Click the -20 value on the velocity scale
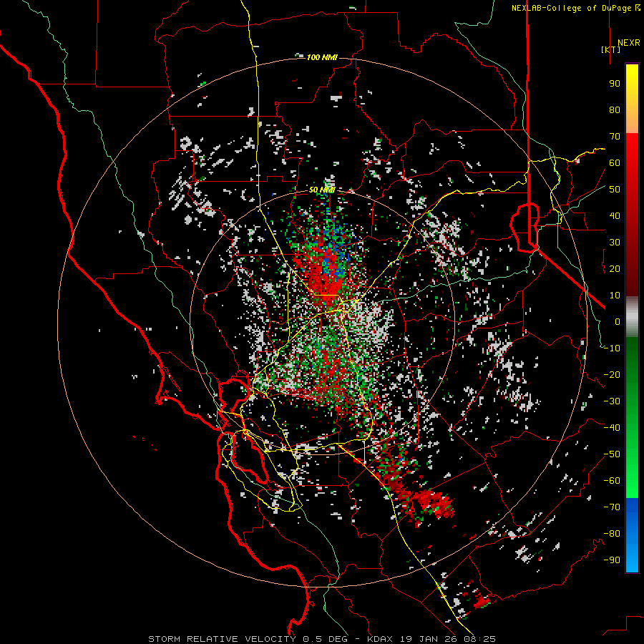This screenshot has height=644, width=644. [612, 375]
